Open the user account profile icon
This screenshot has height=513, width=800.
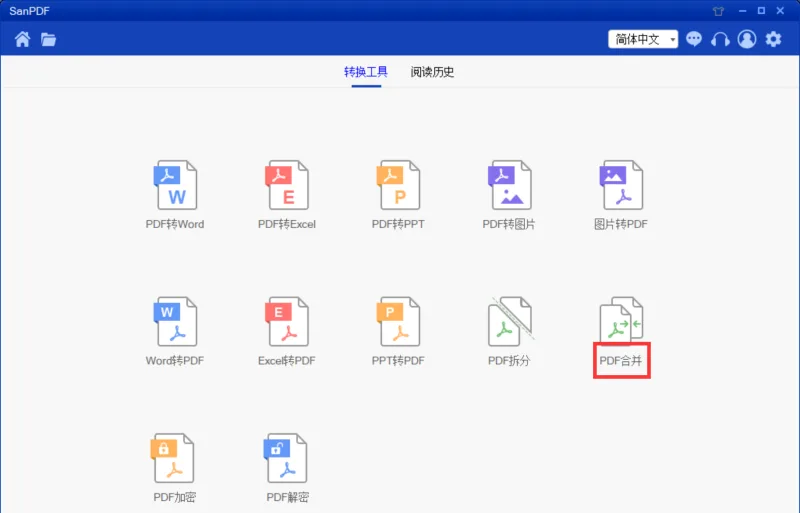pos(747,39)
